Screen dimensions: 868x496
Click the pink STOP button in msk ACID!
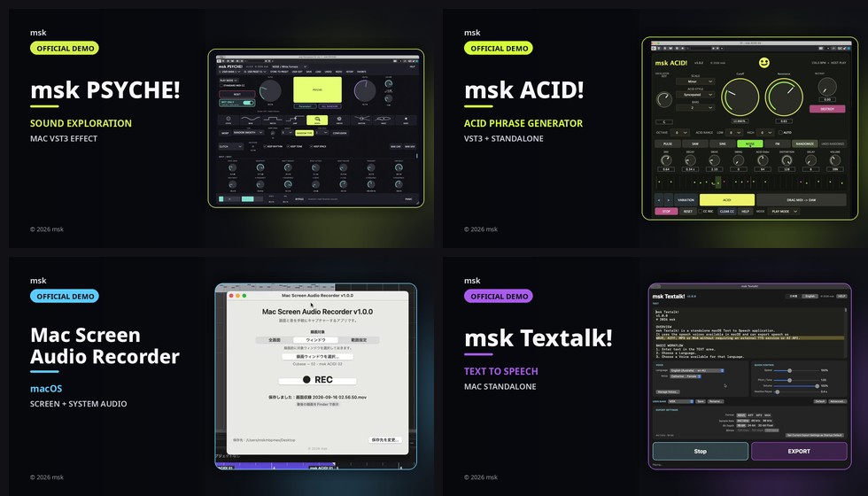coord(666,212)
